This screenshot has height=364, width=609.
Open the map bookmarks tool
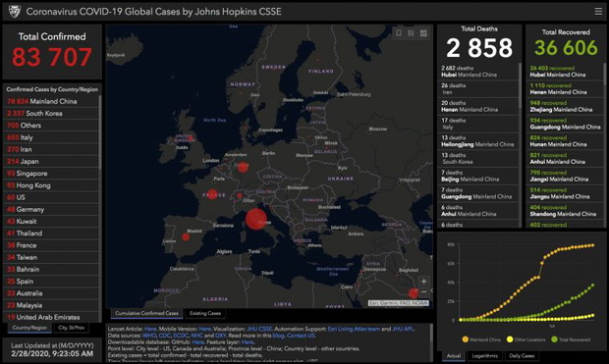[x=399, y=33]
